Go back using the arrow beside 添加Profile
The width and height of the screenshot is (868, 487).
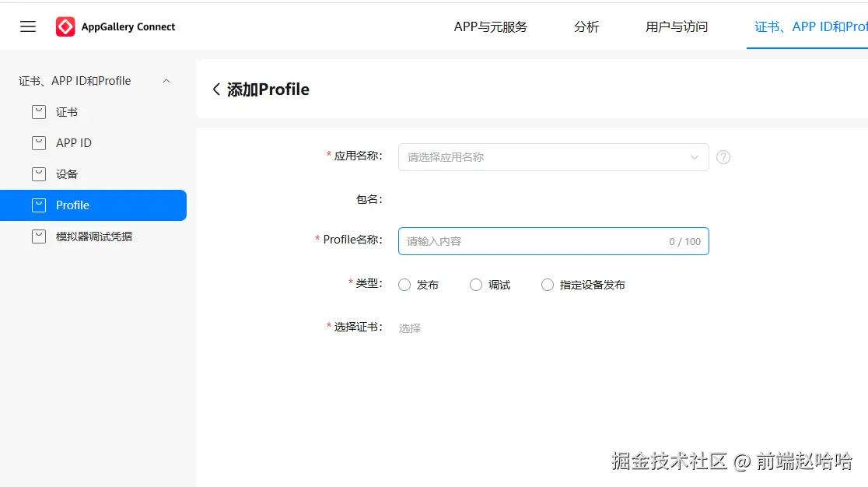[216, 89]
